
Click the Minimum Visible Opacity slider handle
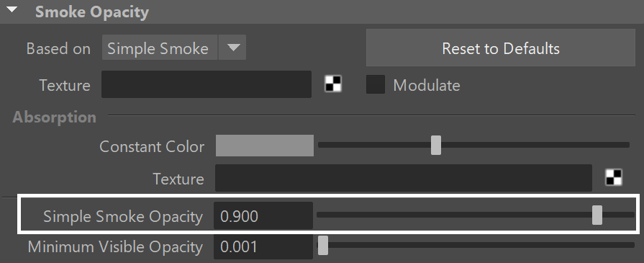click(323, 245)
